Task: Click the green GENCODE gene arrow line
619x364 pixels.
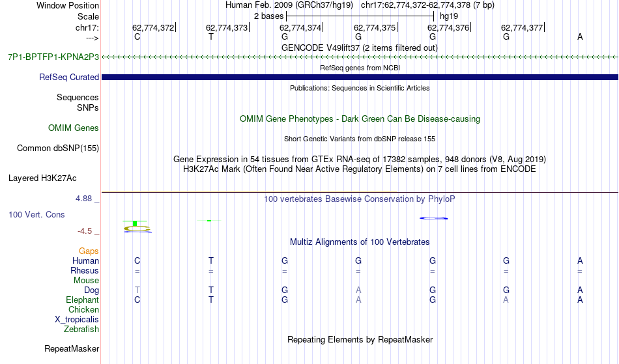Action: tap(360, 57)
